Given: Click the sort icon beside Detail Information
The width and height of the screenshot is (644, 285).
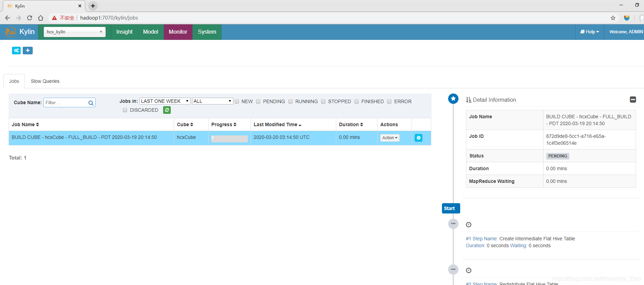Looking at the screenshot, I should 468,100.
